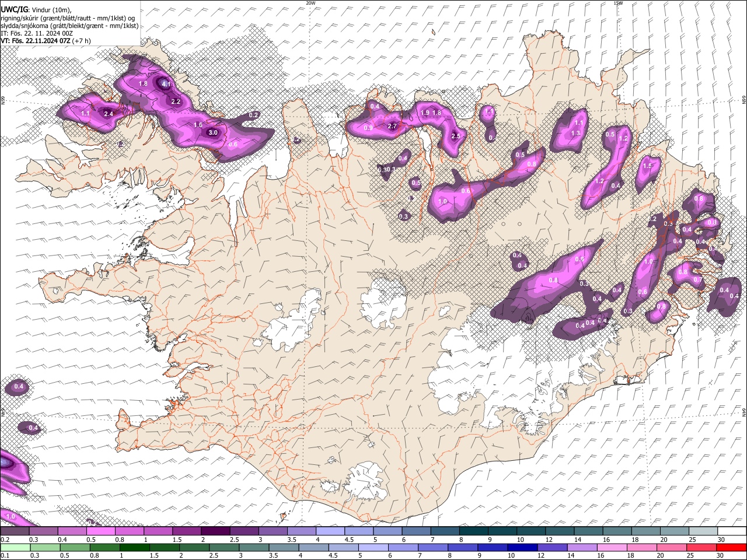Click the red legend swatch labeled 30

[x=732, y=548]
